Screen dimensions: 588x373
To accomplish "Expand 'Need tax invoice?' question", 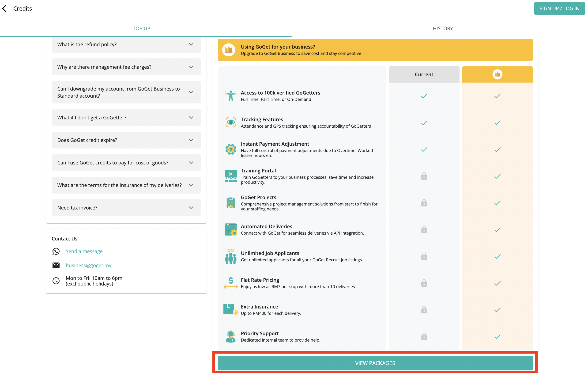I will (x=126, y=208).
